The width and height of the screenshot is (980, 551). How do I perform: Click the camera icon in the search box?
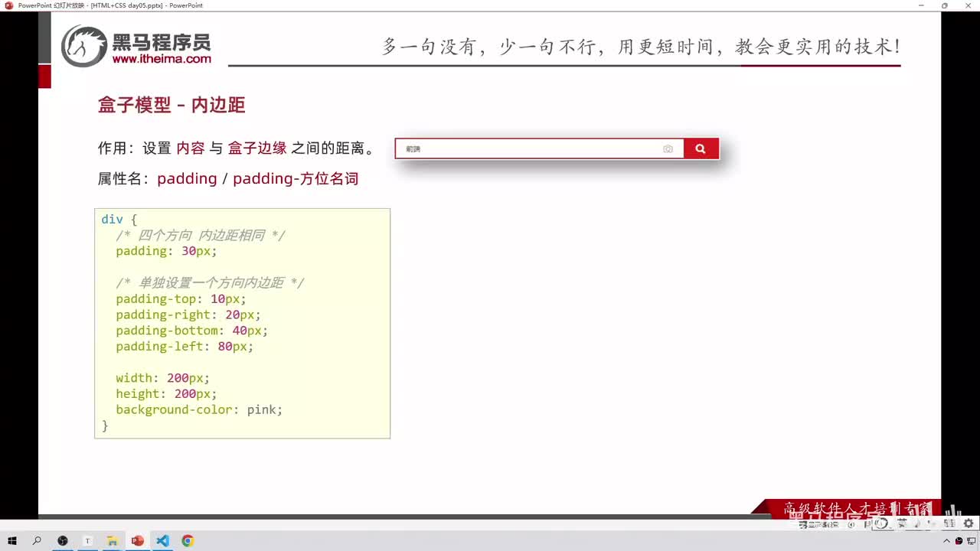(x=668, y=149)
